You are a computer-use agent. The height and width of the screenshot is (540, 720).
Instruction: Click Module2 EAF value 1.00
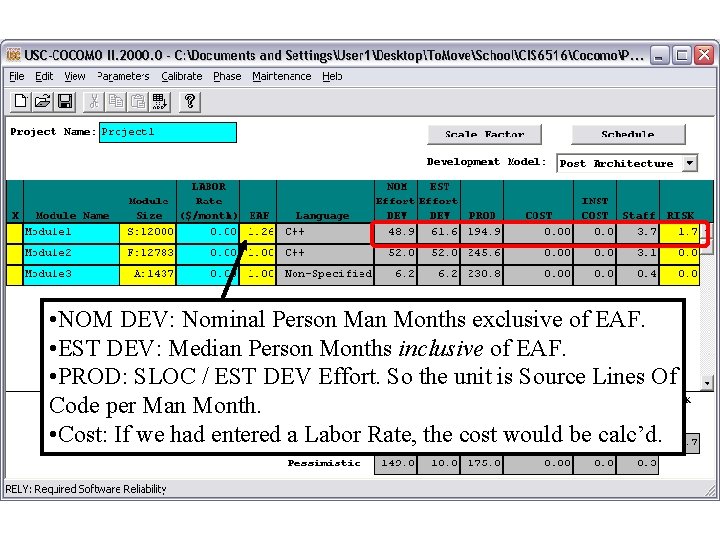tap(258, 253)
